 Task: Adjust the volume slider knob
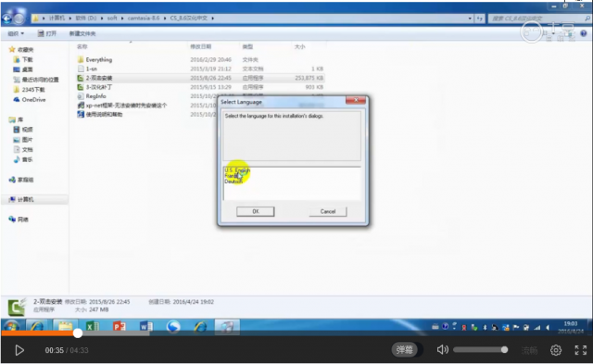pyautogui.click(x=504, y=349)
